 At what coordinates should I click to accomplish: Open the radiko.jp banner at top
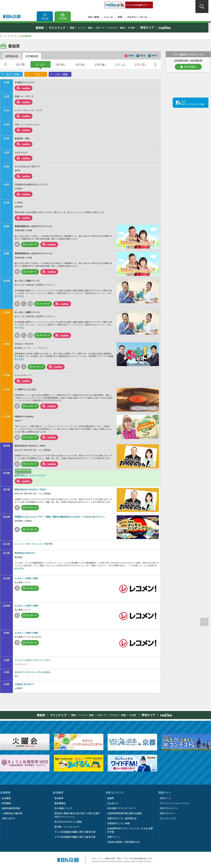[x=128, y=5]
